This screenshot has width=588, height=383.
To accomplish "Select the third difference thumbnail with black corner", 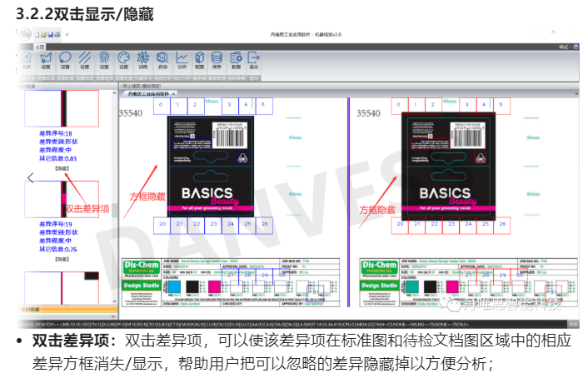I will click(62, 288).
